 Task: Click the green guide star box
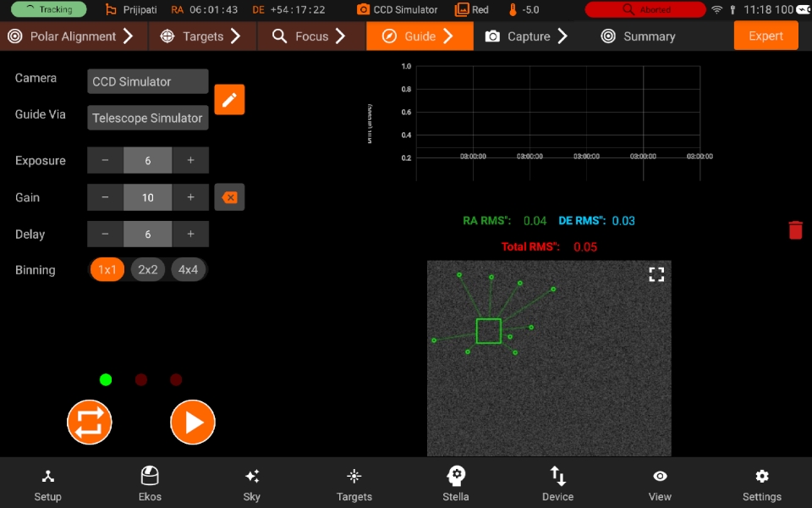488,331
